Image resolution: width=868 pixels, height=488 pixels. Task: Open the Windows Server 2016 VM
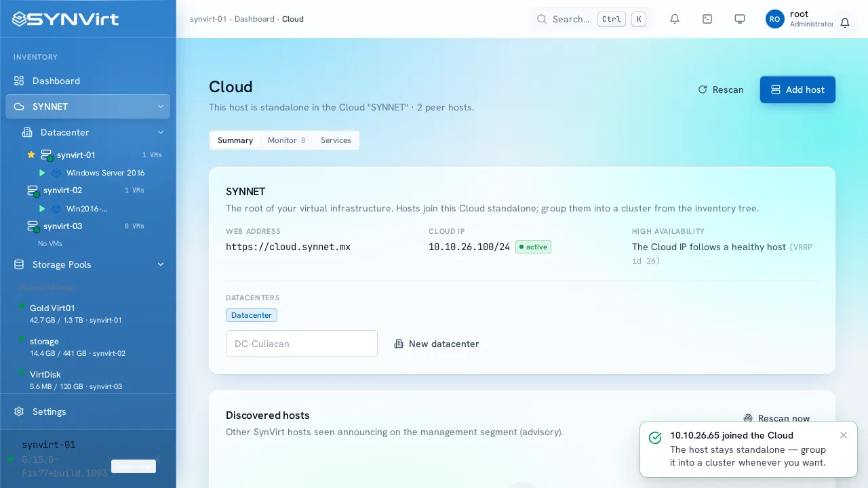point(105,173)
